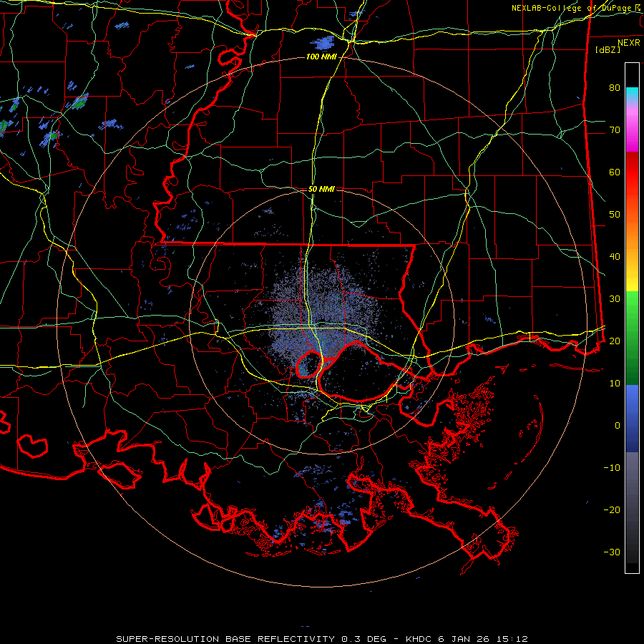
Task: Click the KHDC station ID in the caption
Action: point(420,639)
